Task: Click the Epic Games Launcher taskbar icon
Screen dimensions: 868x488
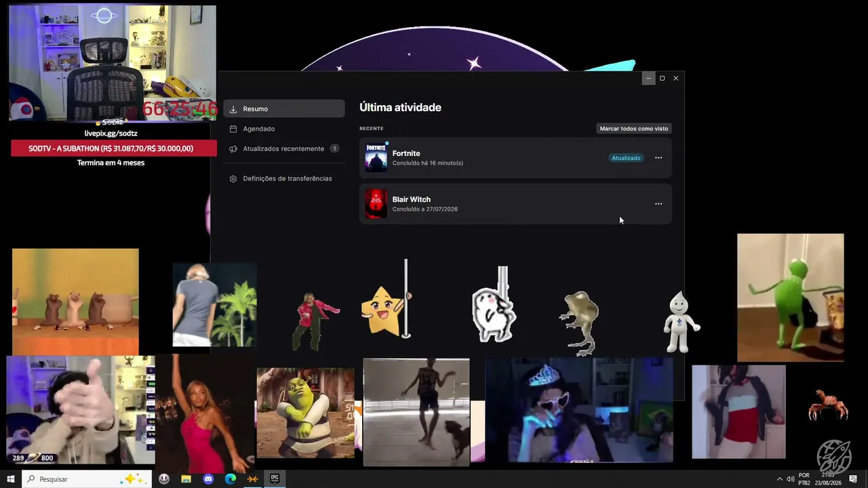Action: [x=275, y=479]
